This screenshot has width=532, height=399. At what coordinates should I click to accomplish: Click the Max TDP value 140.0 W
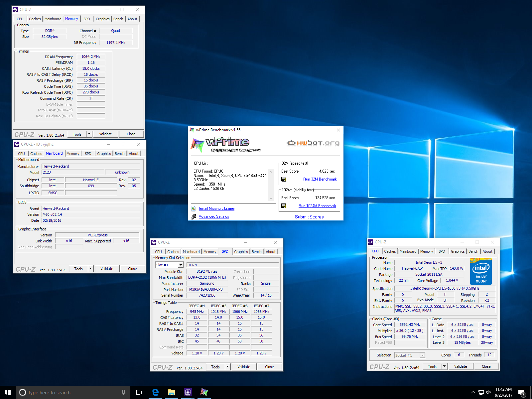457,269
